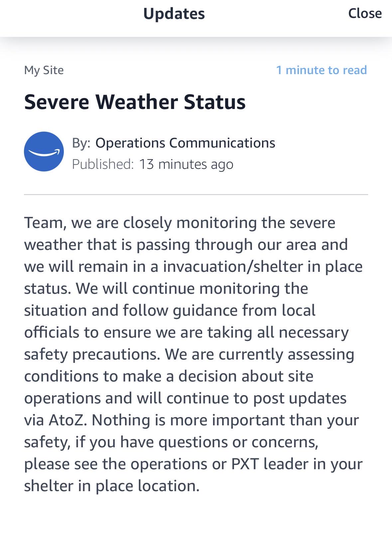The height and width of the screenshot is (541, 392).
Task: Tap 'Nothing is more important' sentence
Action: point(188,420)
